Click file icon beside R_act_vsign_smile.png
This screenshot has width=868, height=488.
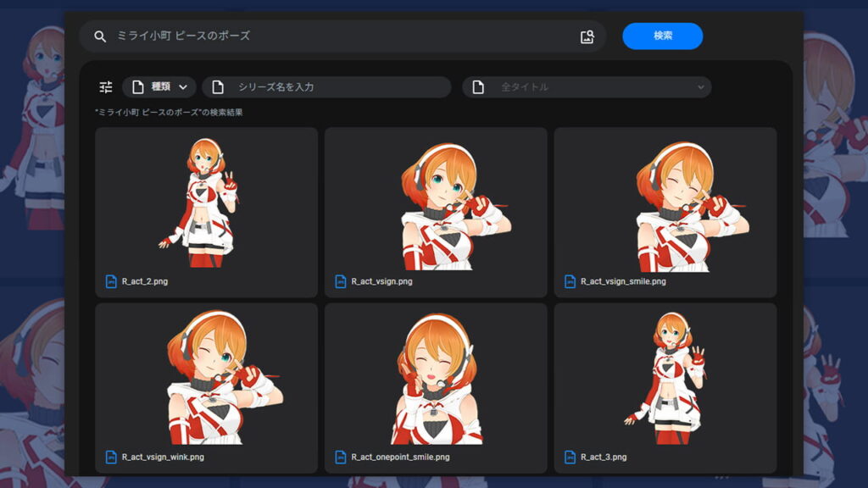pos(570,281)
